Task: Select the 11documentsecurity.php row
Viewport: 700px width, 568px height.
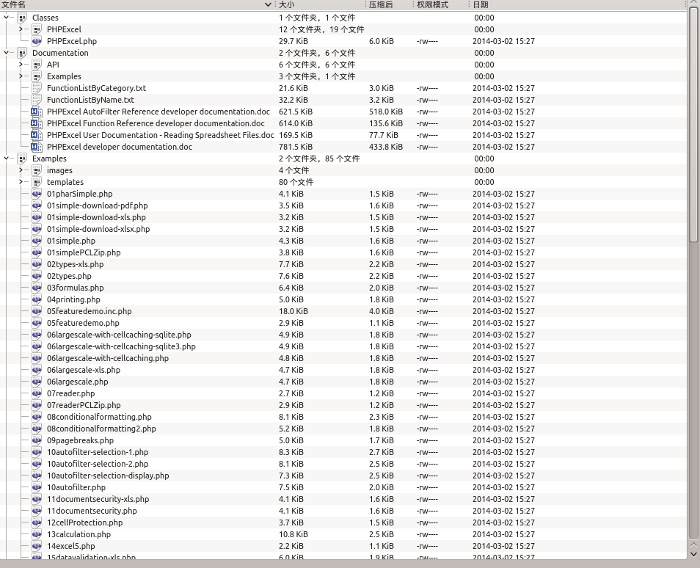Action: 343,511
